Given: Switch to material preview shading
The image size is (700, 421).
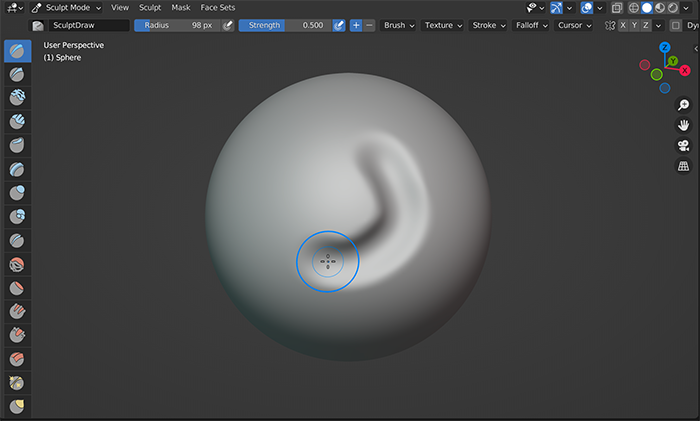Looking at the screenshot, I should (659, 8).
